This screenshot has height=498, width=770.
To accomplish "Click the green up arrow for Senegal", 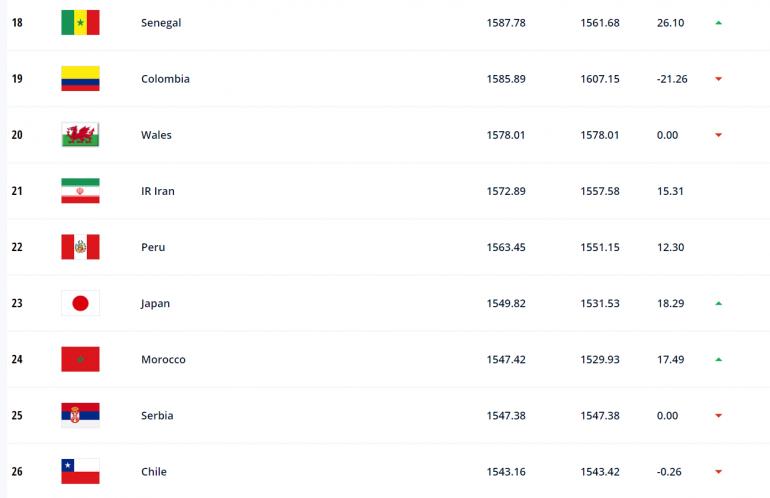I will [718, 23].
